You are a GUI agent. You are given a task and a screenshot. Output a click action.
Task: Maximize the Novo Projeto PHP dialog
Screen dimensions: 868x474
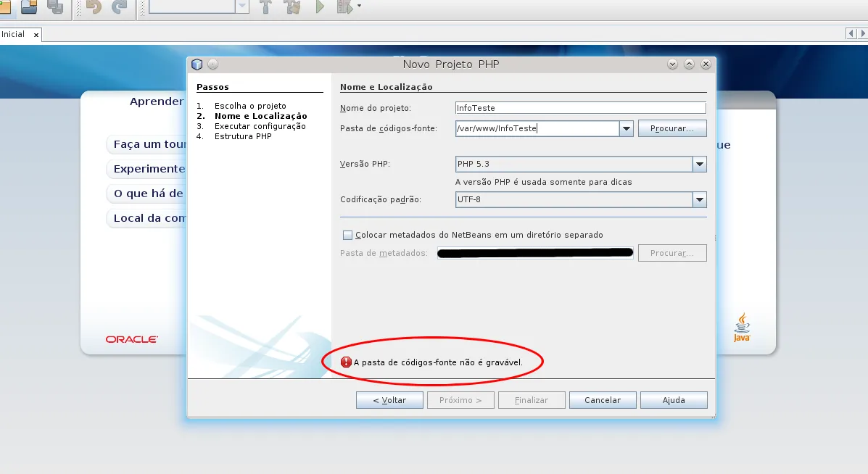click(689, 65)
